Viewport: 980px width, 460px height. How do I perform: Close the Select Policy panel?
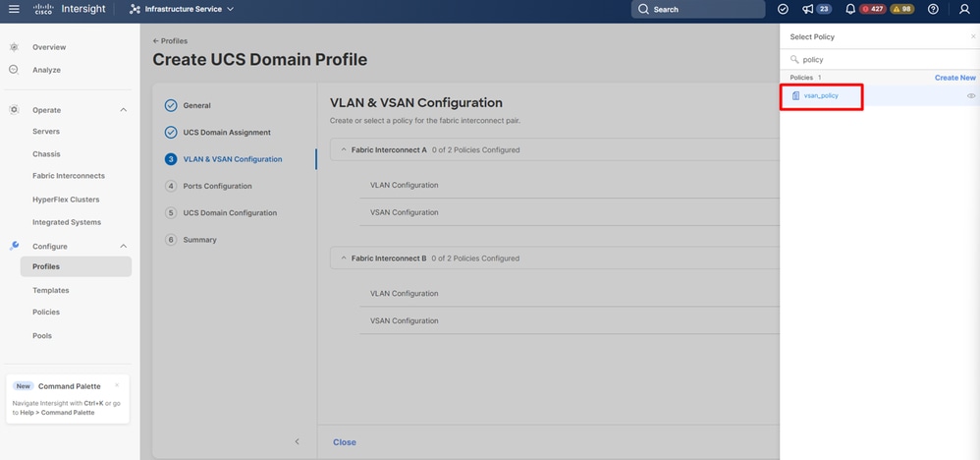pyautogui.click(x=972, y=37)
